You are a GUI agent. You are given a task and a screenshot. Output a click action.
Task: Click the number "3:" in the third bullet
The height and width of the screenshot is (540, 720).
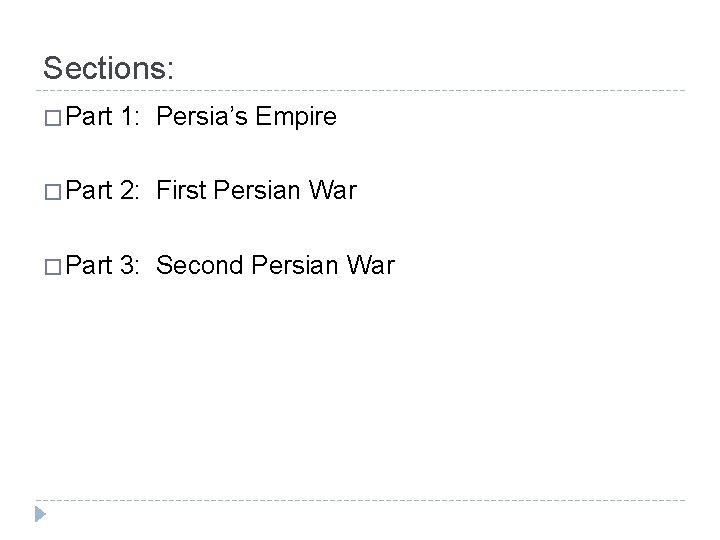coord(129,265)
